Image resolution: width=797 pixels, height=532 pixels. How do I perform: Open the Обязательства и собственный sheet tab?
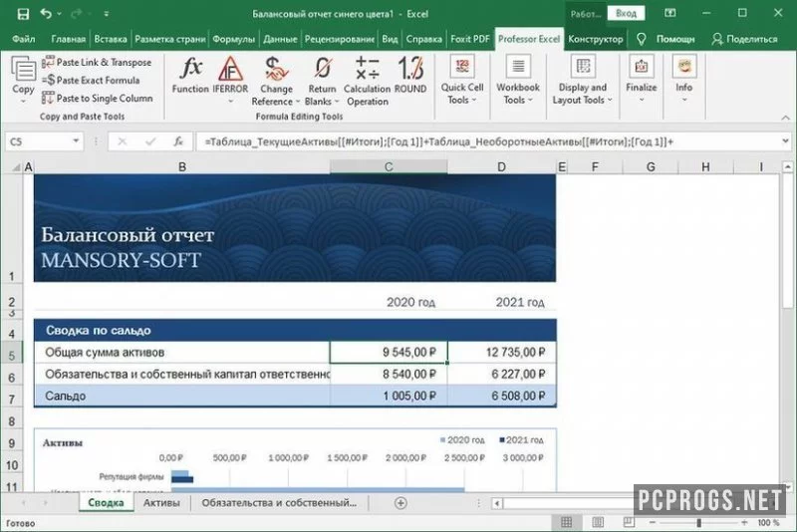pos(279,503)
